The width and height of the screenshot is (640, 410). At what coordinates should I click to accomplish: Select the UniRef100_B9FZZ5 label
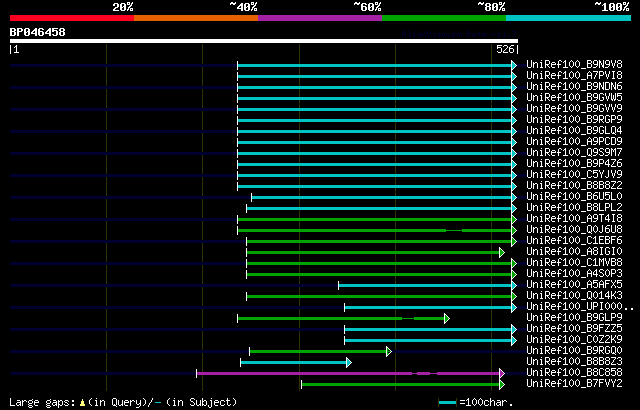pyautogui.click(x=574, y=329)
